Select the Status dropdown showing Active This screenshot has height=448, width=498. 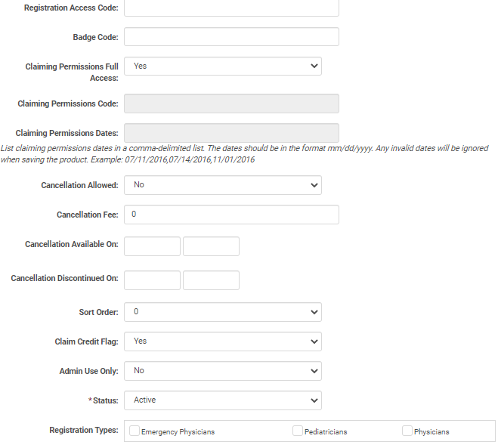click(223, 400)
